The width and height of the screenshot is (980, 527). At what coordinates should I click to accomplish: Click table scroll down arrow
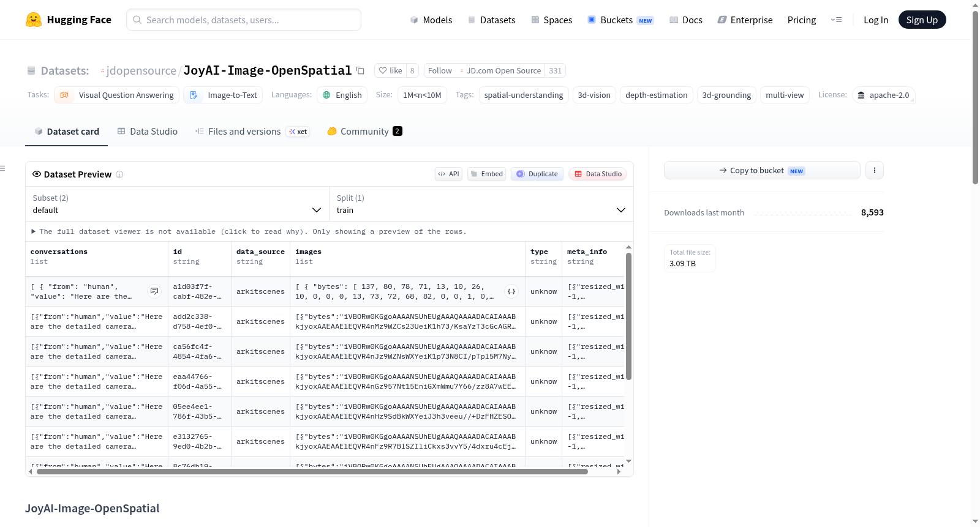click(x=628, y=461)
